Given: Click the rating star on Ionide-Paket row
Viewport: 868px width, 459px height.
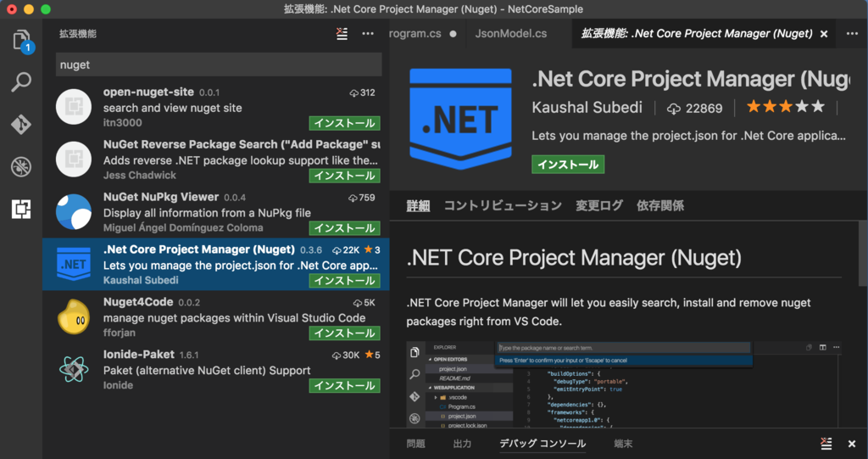Looking at the screenshot, I should click(370, 355).
